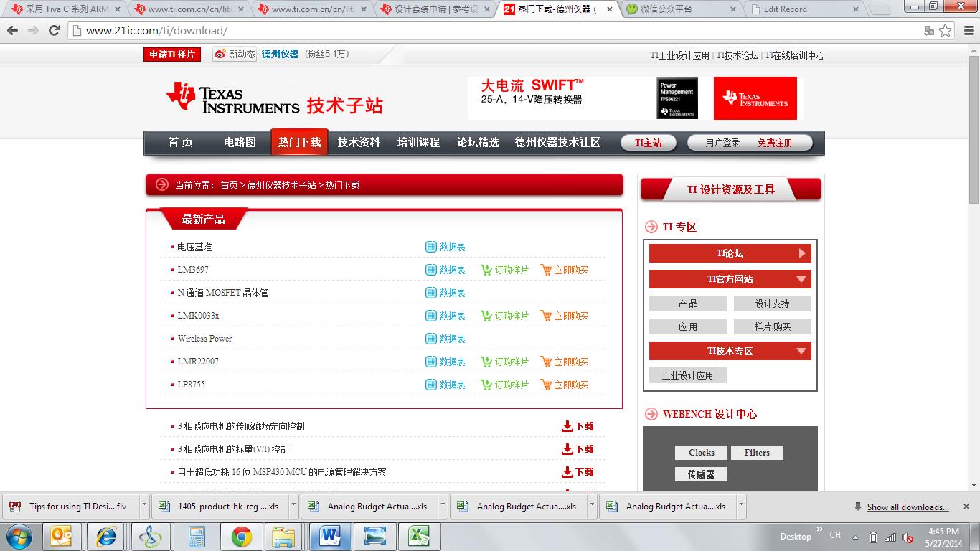Screen dimensions: 980x551
Task: Open Calculator from the taskbar
Action: [196, 536]
